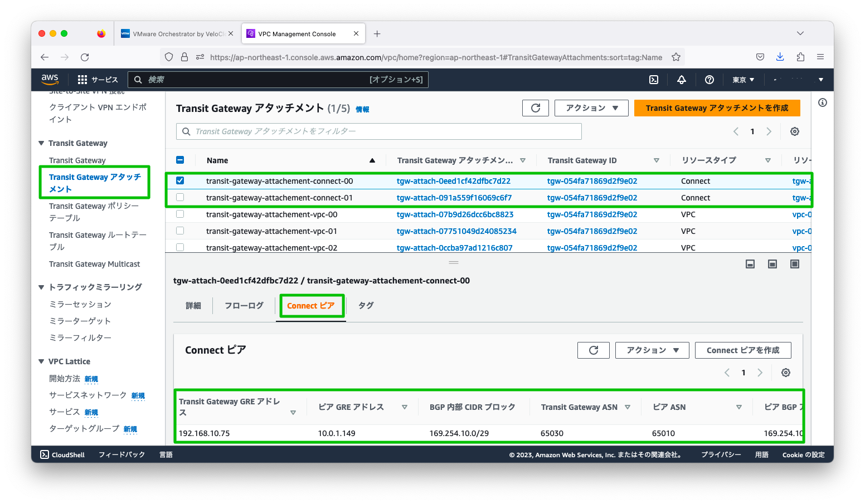Reload the browser page
The image size is (865, 504).
[85, 57]
